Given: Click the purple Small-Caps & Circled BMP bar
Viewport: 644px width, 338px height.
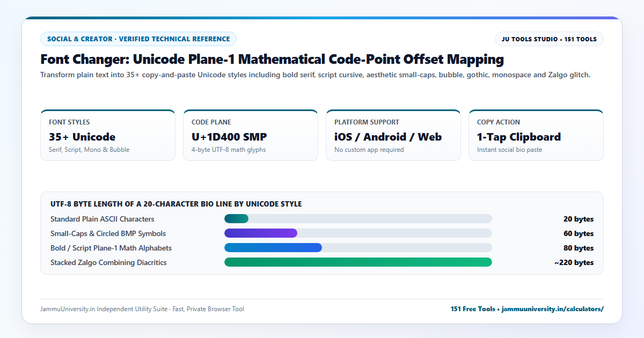Looking at the screenshot, I should (x=261, y=233).
